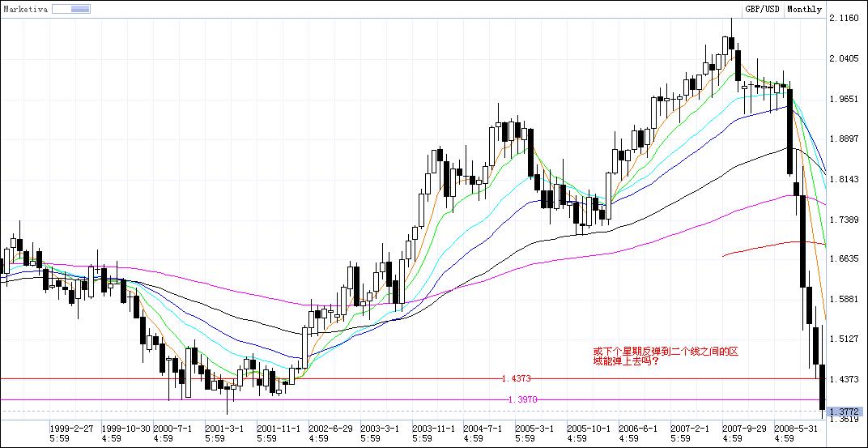Viewport: 868px width, 448px height.
Task: Click the 2001-3-1 date label
Action: pyautogui.click(x=225, y=429)
